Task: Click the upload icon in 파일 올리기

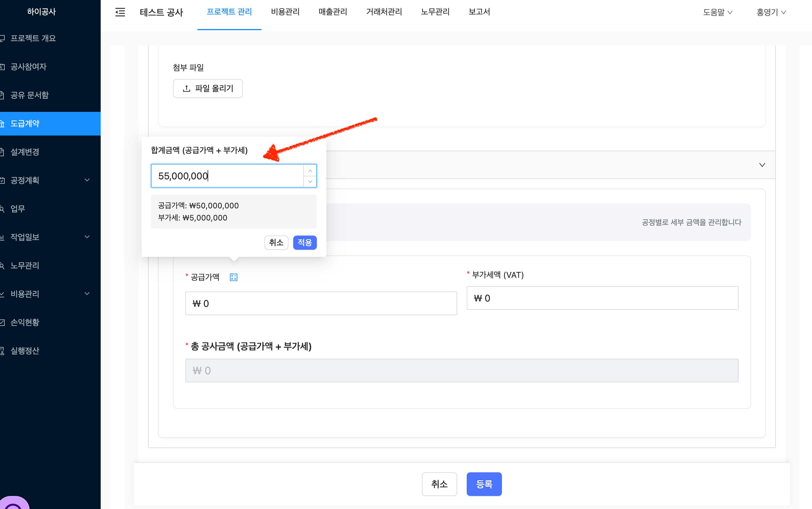Action: pyautogui.click(x=187, y=88)
